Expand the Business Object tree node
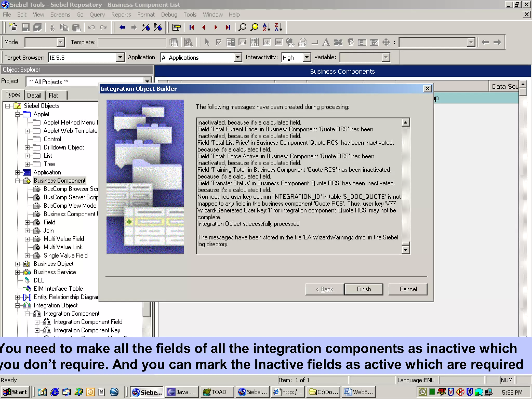Image resolution: width=532 pixels, height=399 pixels. click(17, 264)
